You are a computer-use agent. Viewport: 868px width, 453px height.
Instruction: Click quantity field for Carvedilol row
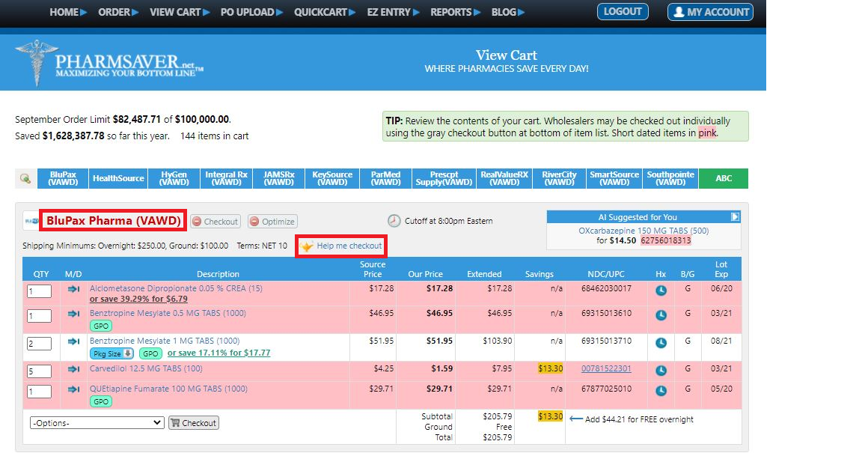point(40,371)
